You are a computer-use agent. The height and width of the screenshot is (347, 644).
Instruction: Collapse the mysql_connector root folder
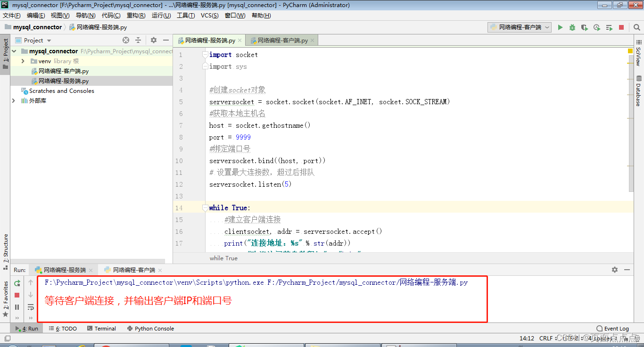pos(14,51)
